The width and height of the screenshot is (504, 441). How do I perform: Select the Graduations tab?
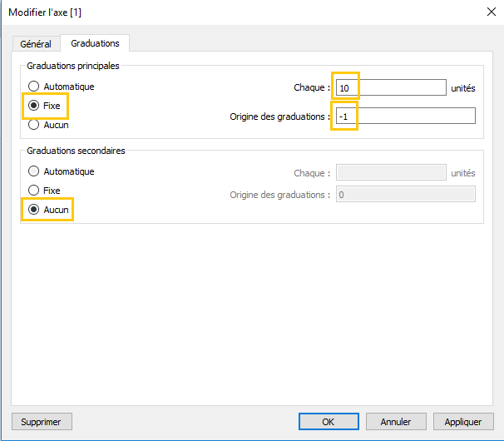click(x=95, y=43)
